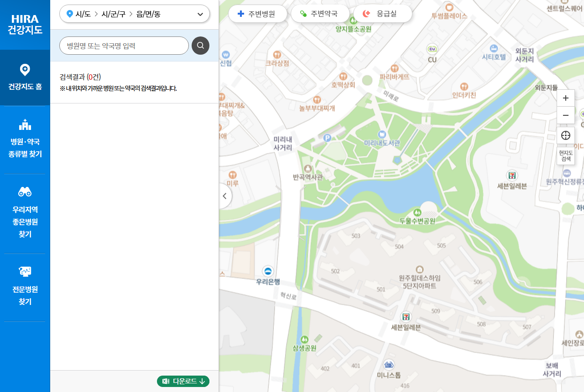Image resolution: width=584 pixels, height=392 pixels.
Task: Zoom in the map with plus button
Action: pyautogui.click(x=566, y=98)
